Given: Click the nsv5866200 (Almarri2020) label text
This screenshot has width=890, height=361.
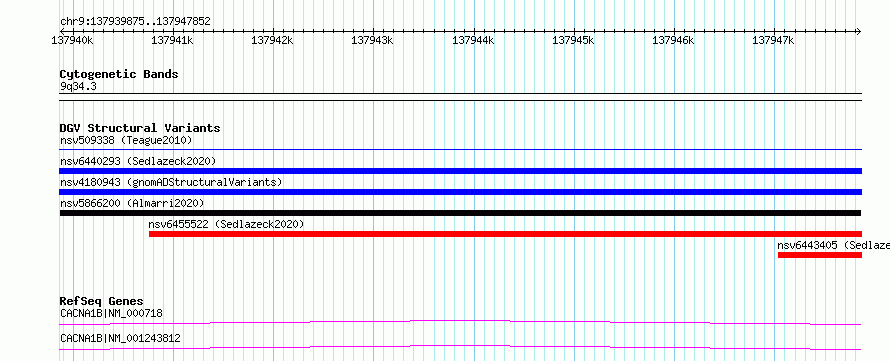Looking at the screenshot, I should coord(132,203).
